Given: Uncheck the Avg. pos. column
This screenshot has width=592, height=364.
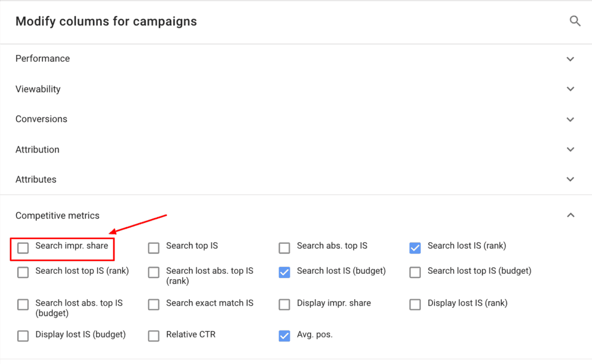Looking at the screenshot, I should coord(284,336).
